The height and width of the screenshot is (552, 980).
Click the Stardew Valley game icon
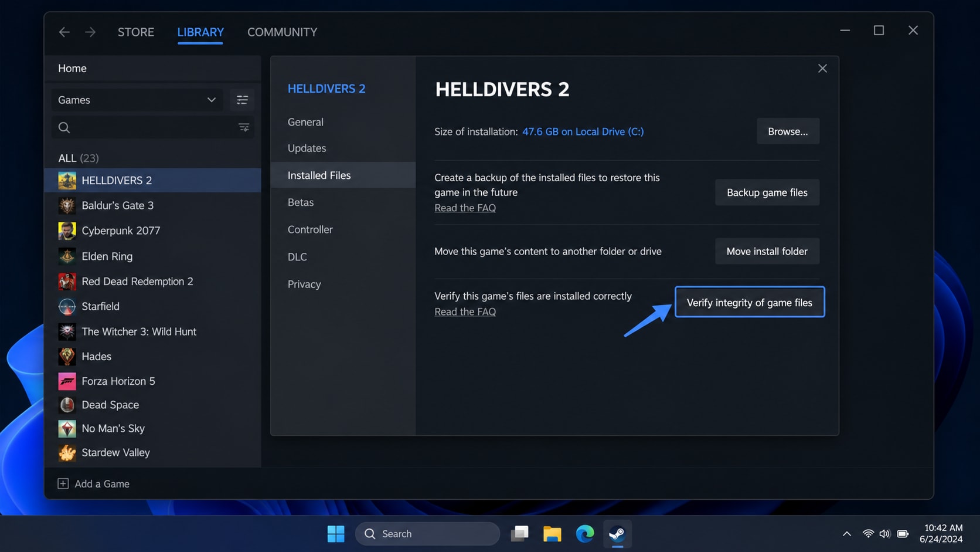(67, 452)
